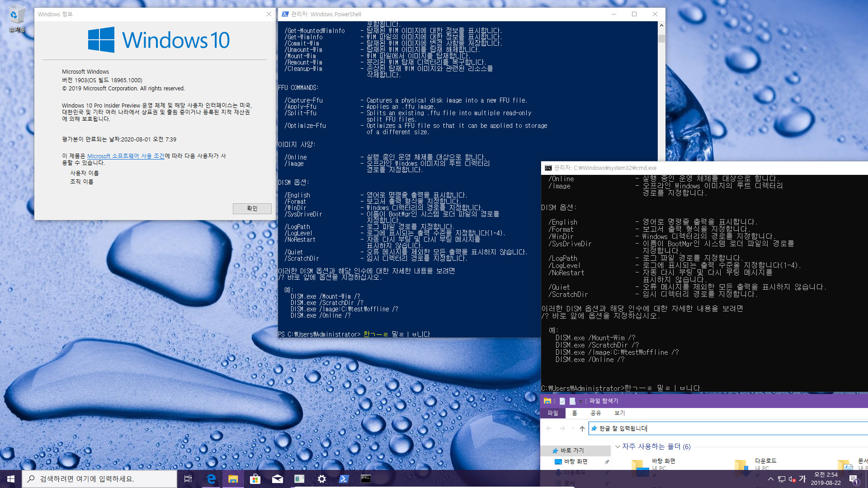Switch to the 보기 ribbon tab
The width and height of the screenshot is (868, 488).
coord(619,413)
